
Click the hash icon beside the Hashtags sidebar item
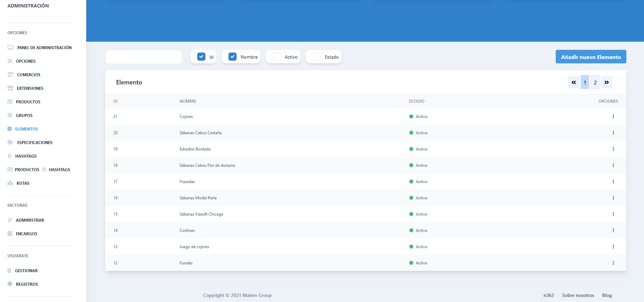[10, 156]
